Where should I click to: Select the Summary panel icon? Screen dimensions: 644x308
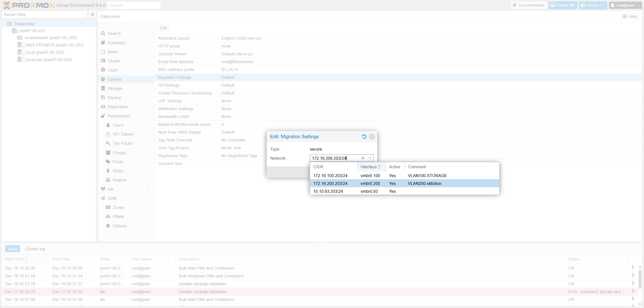click(x=116, y=42)
